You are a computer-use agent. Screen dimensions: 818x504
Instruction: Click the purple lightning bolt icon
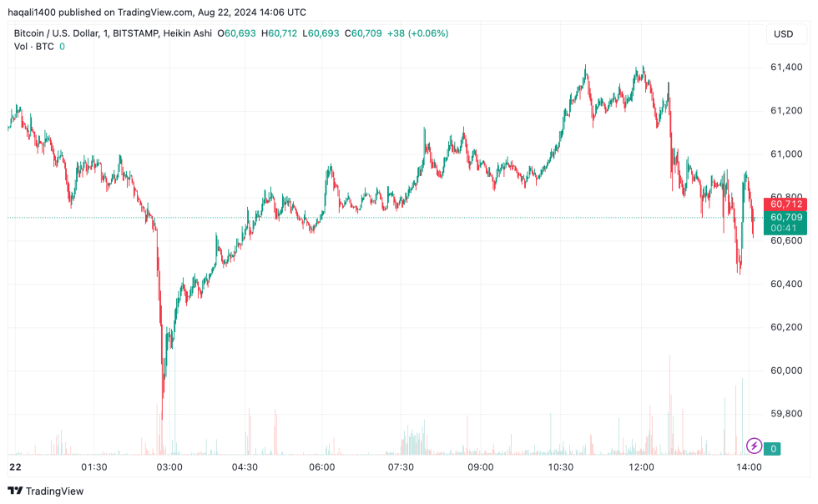pos(754,447)
